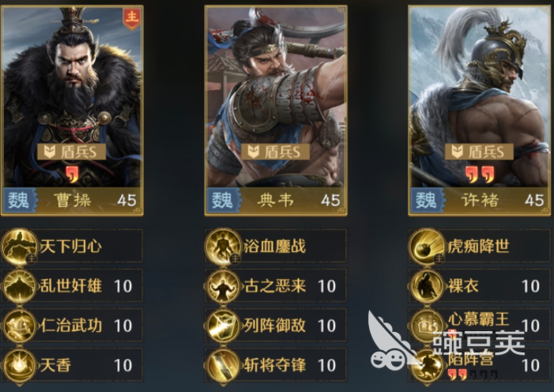The height and width of the screenshot is (392, 554).
Task: Click 曹操's 盾兵S troop type badge
Action: tap(72, 152)
